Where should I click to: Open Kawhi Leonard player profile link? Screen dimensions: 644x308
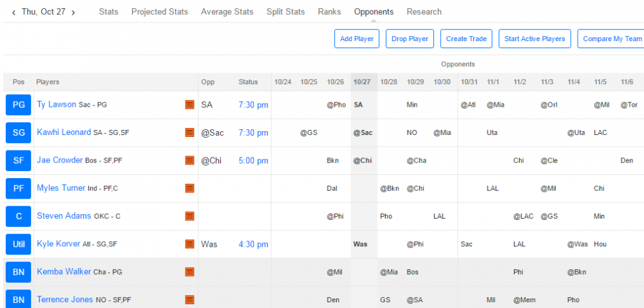[x=64, y=132]
